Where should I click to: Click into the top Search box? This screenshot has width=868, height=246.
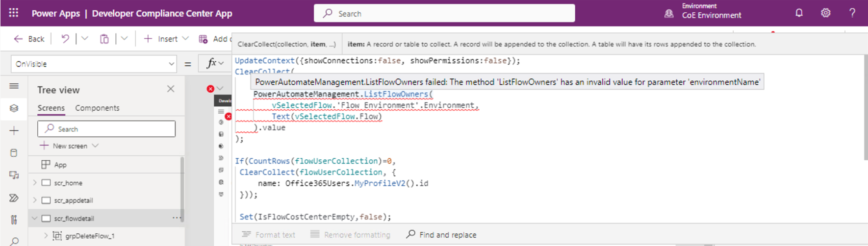[x=444, y=13]
